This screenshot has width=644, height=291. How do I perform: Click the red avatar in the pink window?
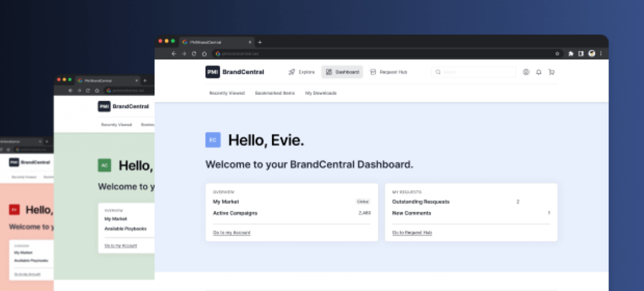click(x=14, y=210)
